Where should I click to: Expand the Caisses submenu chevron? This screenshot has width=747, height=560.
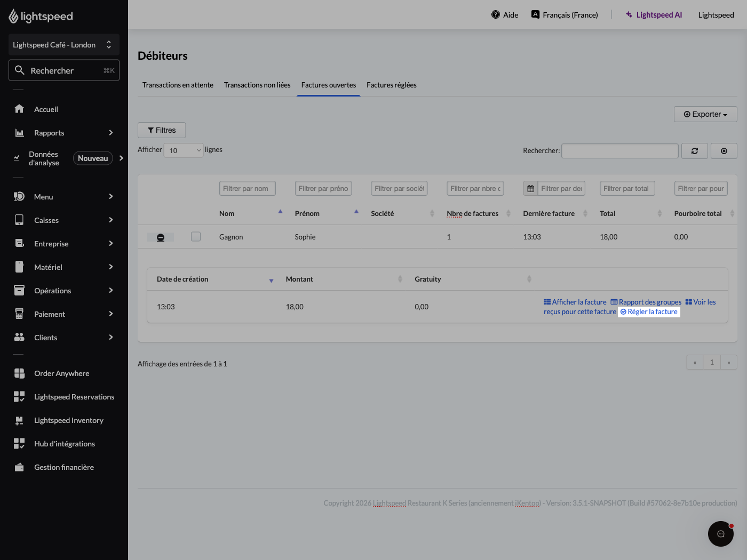click(111, 220)
